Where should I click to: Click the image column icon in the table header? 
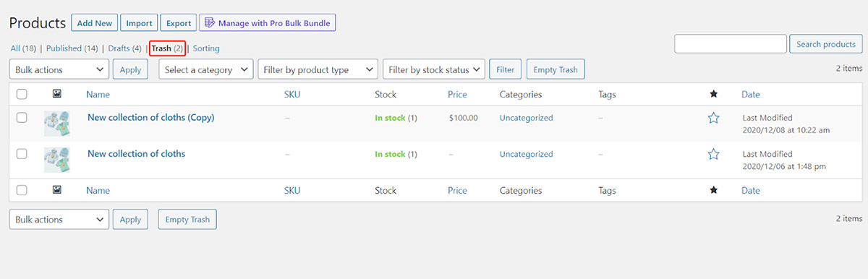pos(56,94)
